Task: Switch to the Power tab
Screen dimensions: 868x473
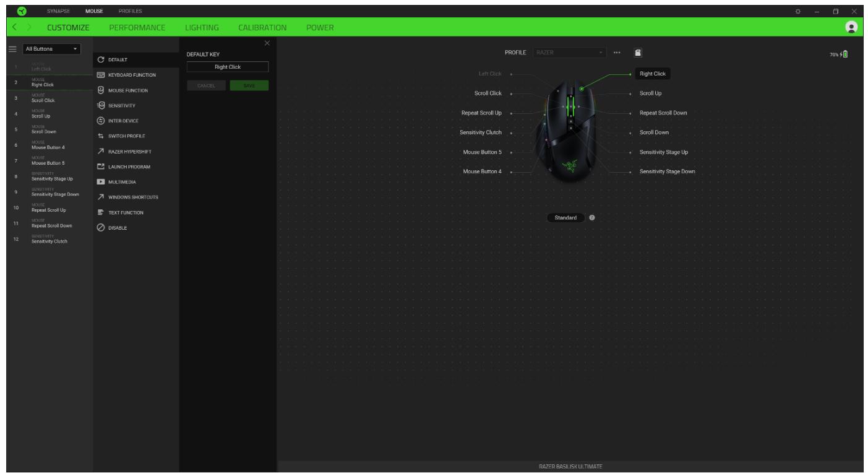Action: (x=320, y=28)
